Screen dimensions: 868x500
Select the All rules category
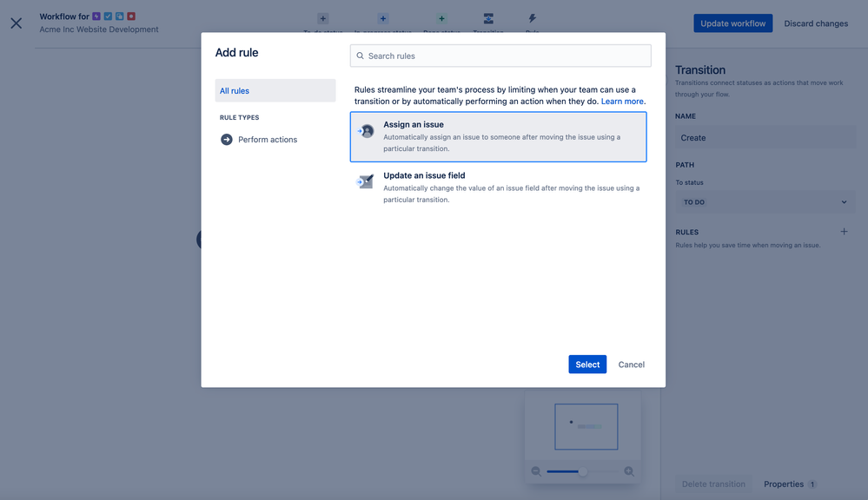tap(275, 90)
